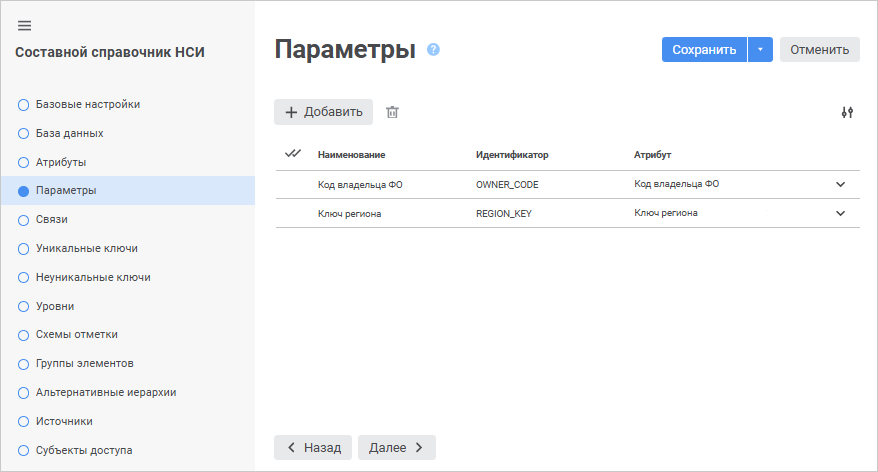Select the База данных step

tap(69, 133)
